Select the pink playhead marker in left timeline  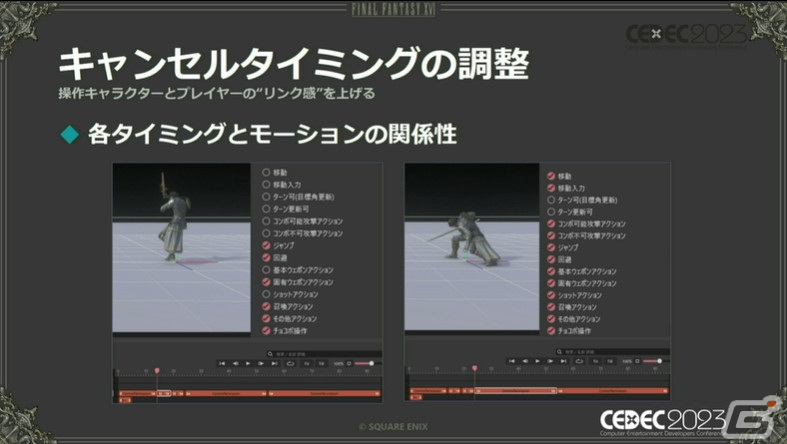tap(157, 370)
